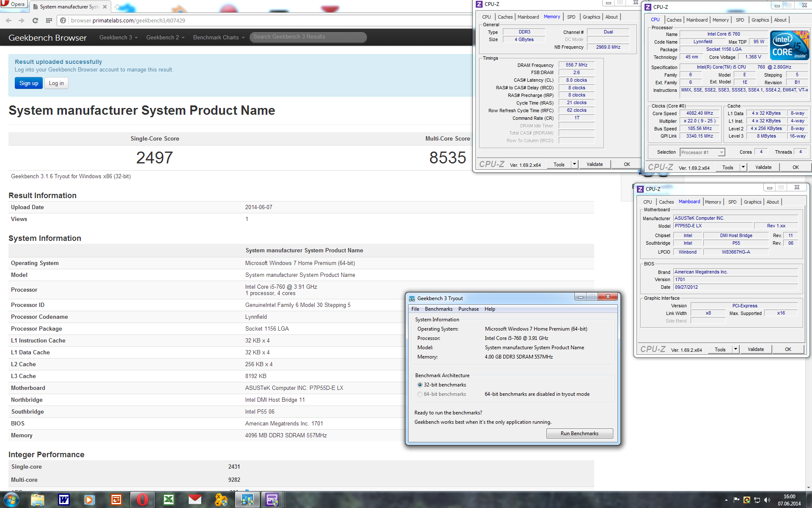Switch to Geekbench app in taskbar
This screenshot has width=812, height=508.
click(x=247, y=500)
